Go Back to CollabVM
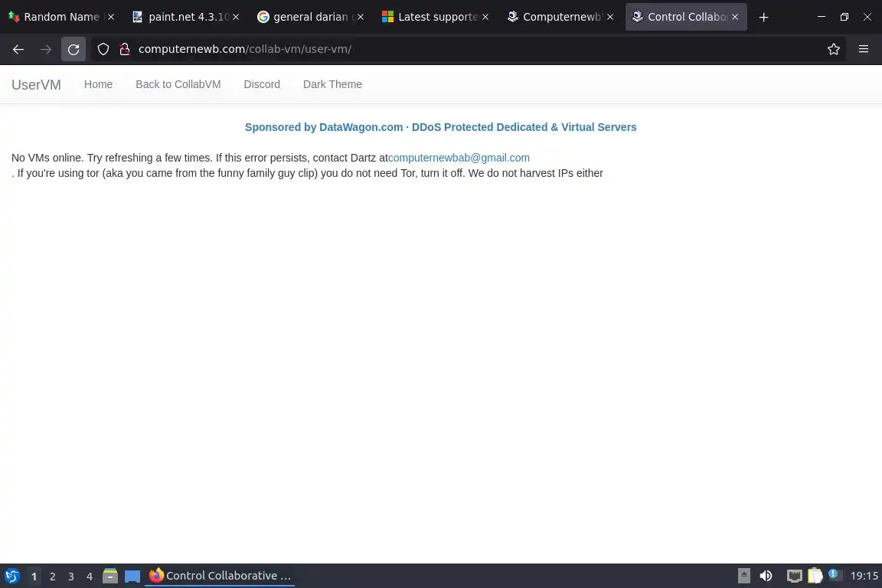 [178, 84]
